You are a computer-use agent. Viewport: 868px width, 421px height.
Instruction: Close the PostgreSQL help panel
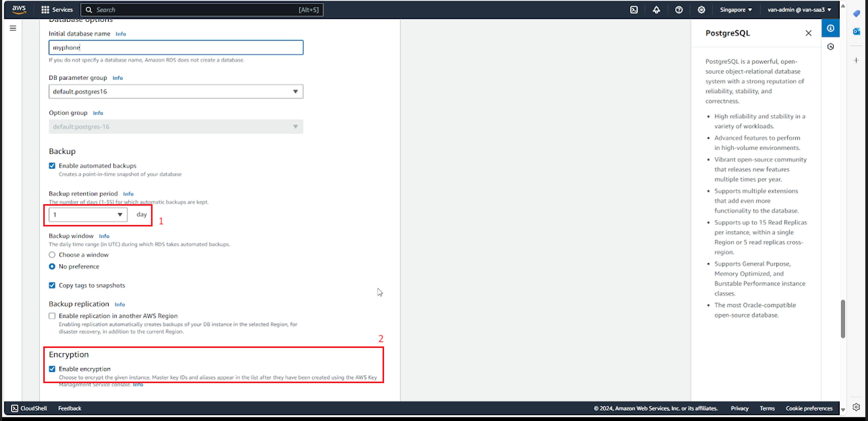(808, 33)
